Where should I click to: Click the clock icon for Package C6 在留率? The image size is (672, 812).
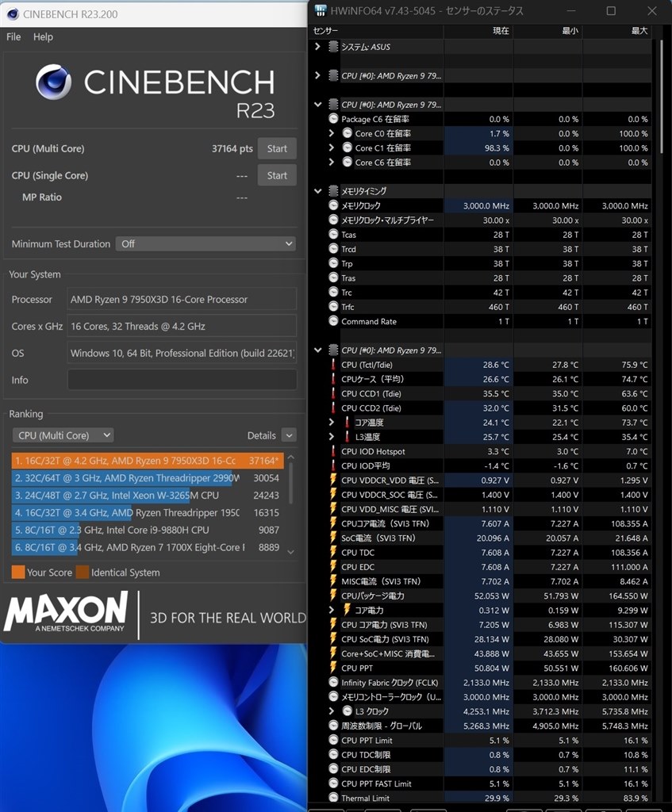coord(334,119)
